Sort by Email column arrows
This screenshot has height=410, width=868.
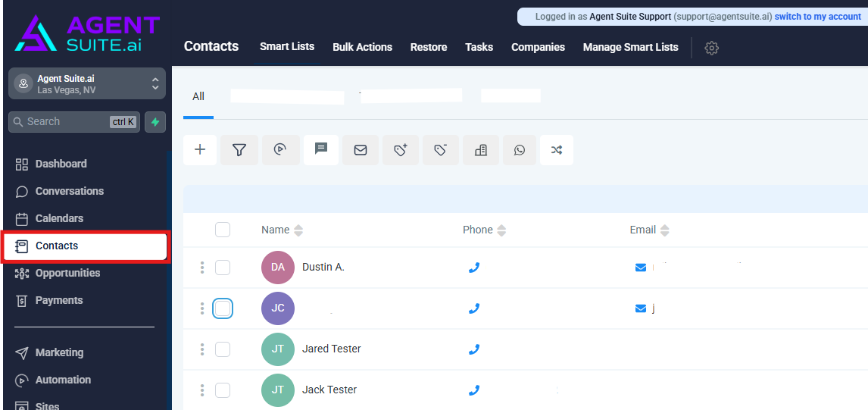pos(665,230)
